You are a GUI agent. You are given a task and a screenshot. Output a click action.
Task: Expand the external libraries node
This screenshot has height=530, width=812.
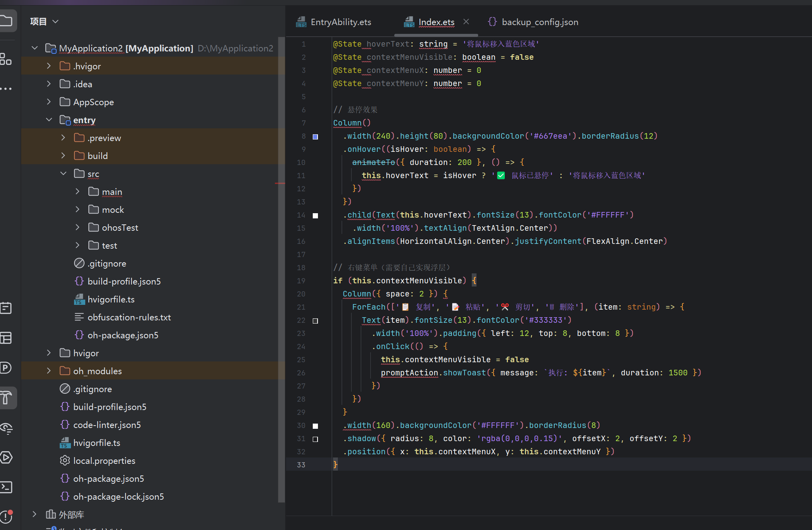pos(35,514)
